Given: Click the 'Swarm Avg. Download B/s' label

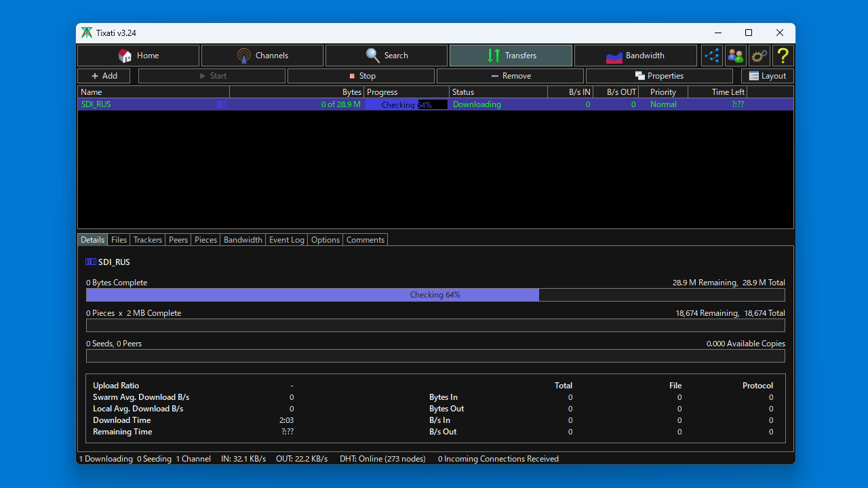Looking at the screenshot, I should (141, 397).
